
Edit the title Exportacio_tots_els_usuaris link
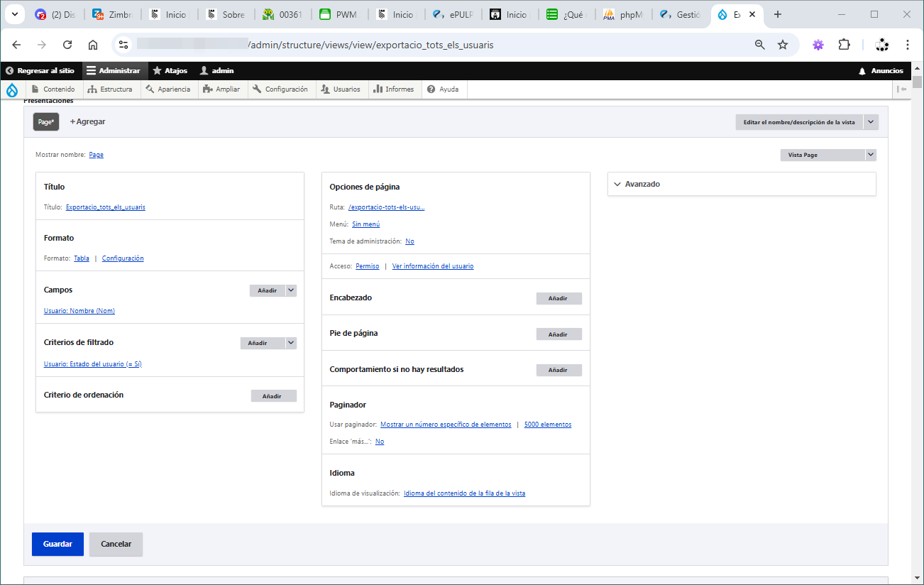106,207
